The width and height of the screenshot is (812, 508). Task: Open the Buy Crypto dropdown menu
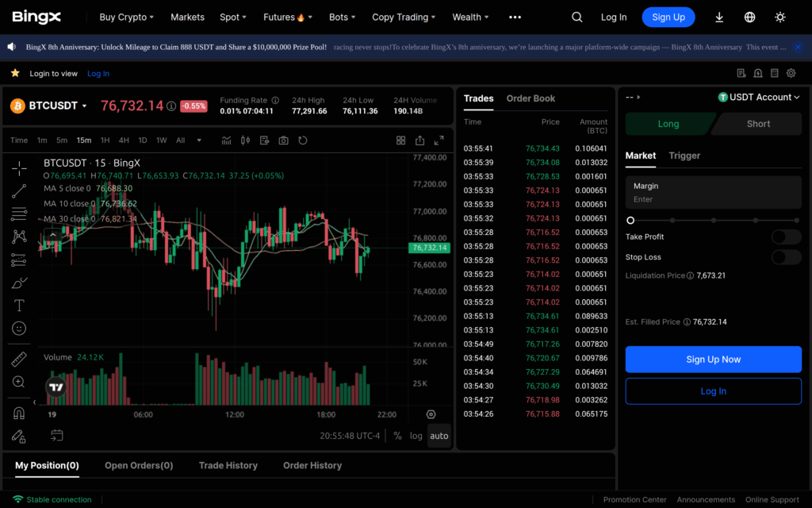[126, 17]
